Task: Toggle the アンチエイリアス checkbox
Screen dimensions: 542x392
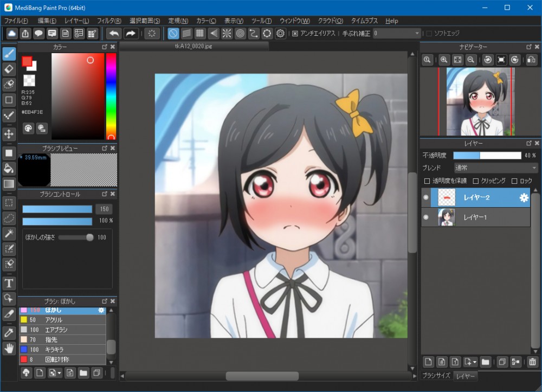Action: pyautogui.click(x=295, y=34)
